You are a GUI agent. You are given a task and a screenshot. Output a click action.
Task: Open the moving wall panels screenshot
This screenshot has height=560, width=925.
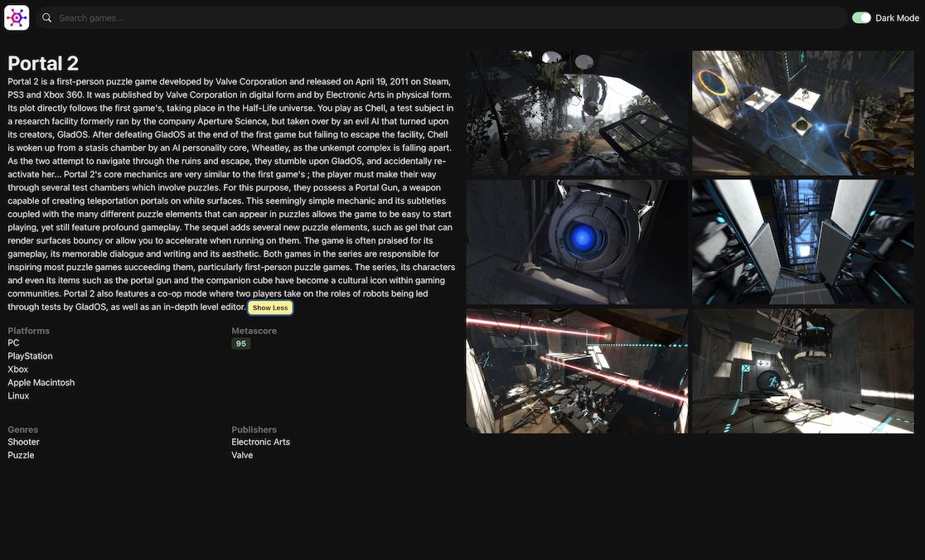(x=803, y=242)
